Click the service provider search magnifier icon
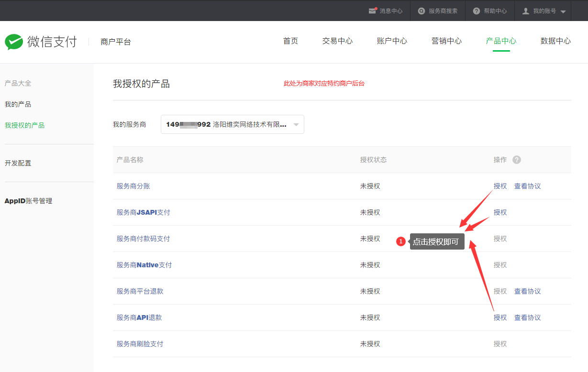 [421, 11]
